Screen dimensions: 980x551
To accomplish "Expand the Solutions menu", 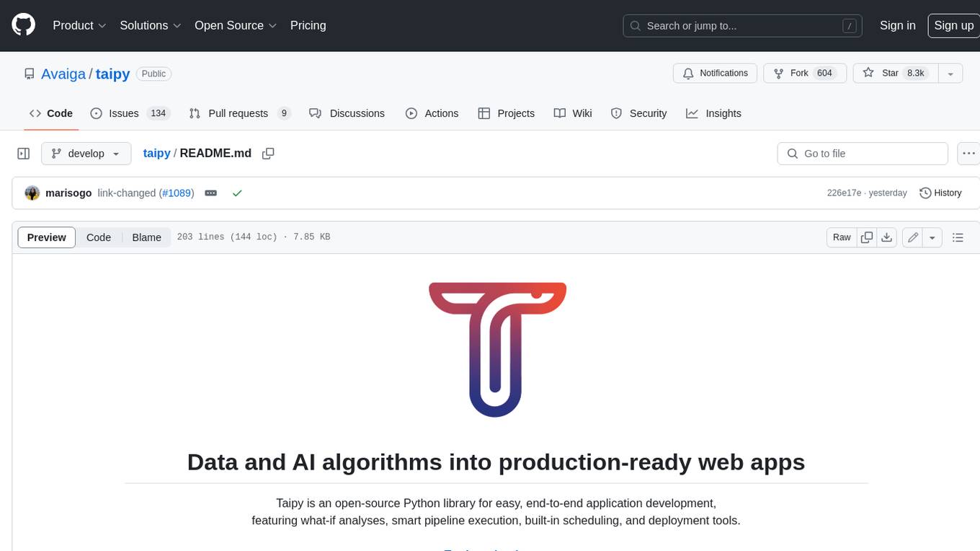I will 150,25.
